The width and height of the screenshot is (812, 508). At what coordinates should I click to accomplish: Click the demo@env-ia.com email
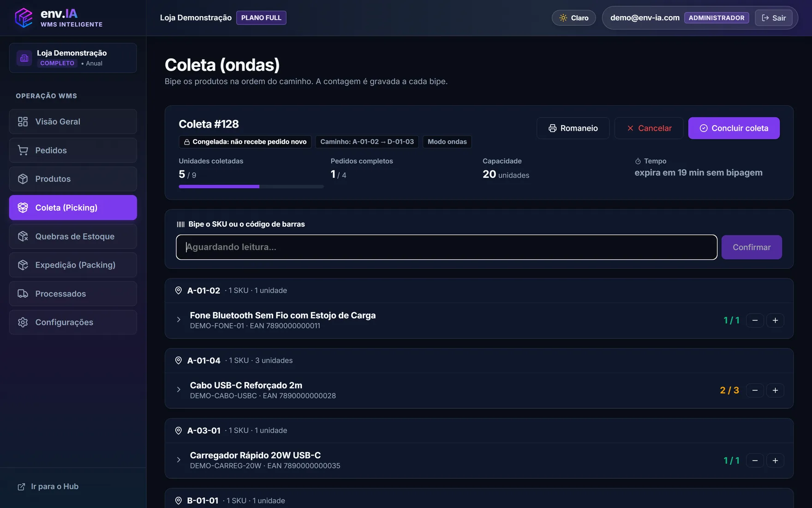tap(645, 18)
